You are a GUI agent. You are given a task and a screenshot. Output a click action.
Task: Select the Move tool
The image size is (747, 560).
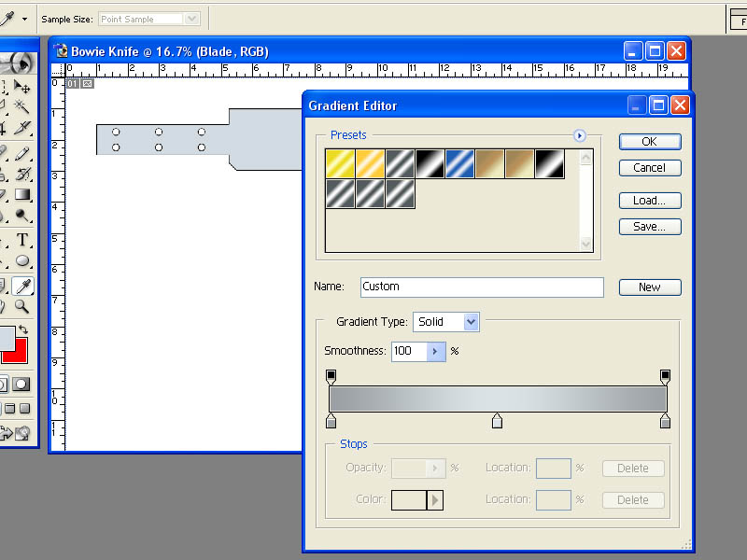pos(21,86)
